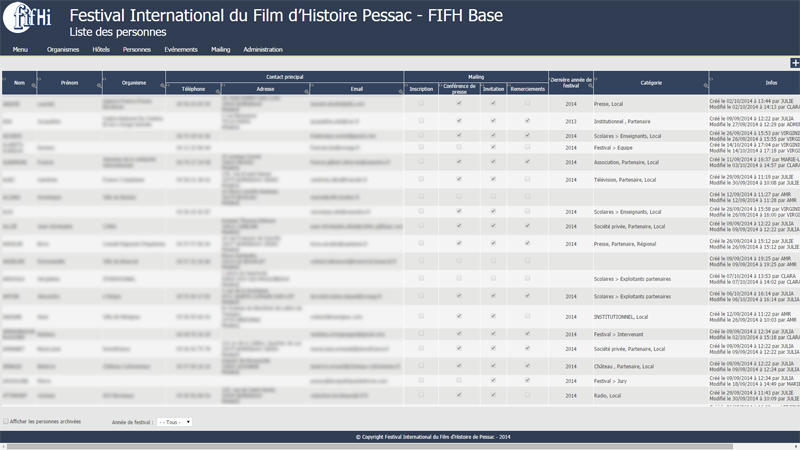
Task: Tick Inscription checkbox in the Presse, Local row
Action: (421, 103)
